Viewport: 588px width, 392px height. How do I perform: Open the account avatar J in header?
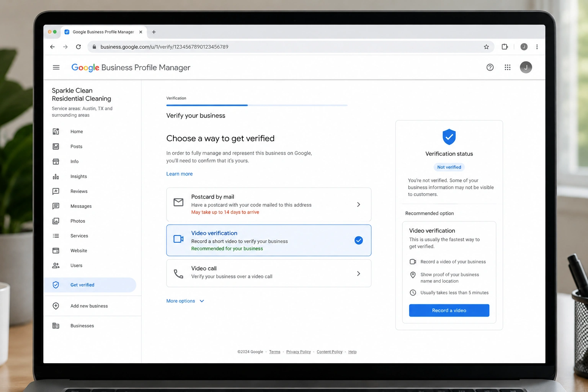[x=526, y=67]
